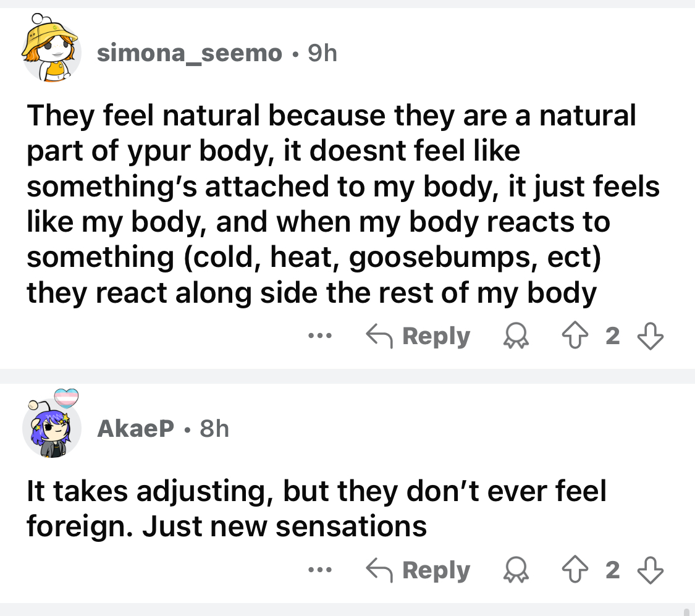This screenshot has width=695, height=616.
Task: Open more options on simona_seemo's comment
Action: [x=321, y=337]
